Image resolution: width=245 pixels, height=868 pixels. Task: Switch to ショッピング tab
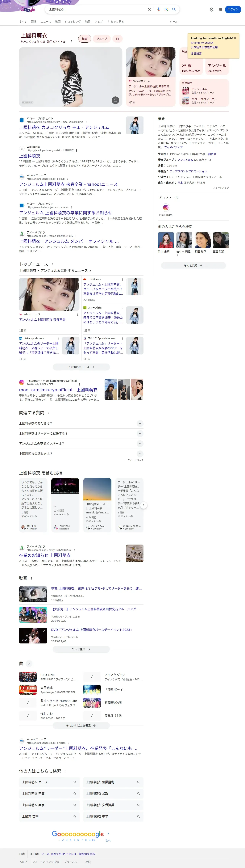click(x=73, y=22)
